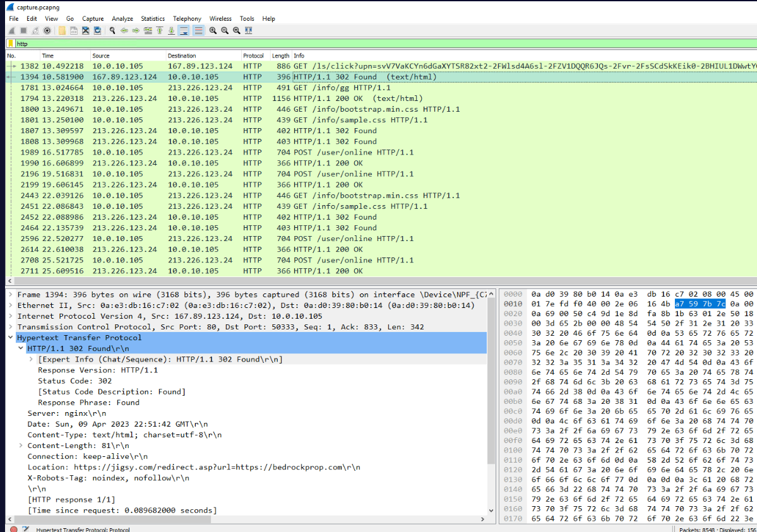Open the Analyze menu
Screen dimensions: 757x532
click(x=122, y=18)
